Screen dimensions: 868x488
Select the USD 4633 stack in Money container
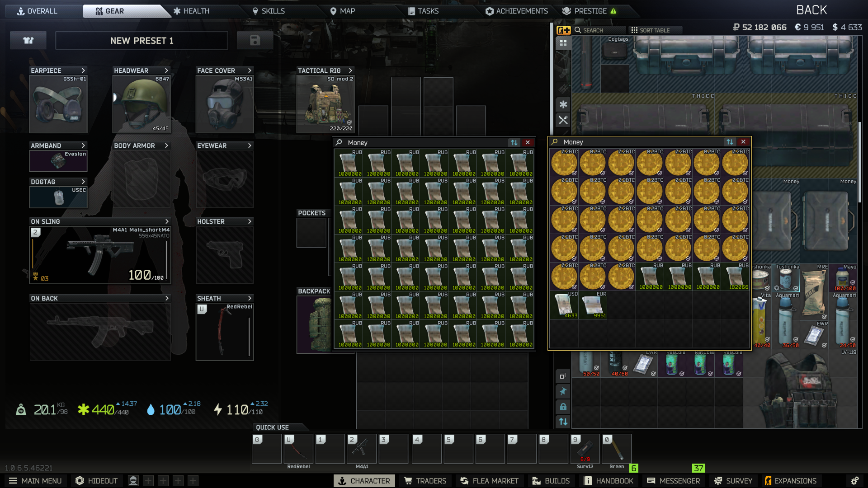[x=564, y=305]
